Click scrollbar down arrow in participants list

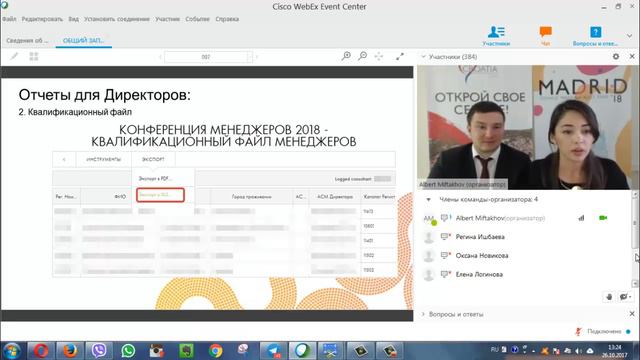click(x=635, y=283)
